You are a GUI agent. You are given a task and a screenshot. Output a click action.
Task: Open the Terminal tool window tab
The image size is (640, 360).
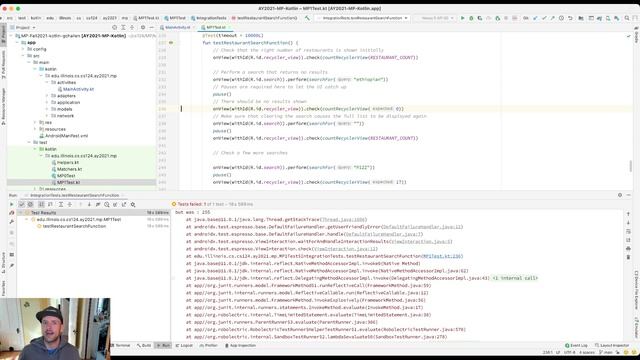(120, 345)
